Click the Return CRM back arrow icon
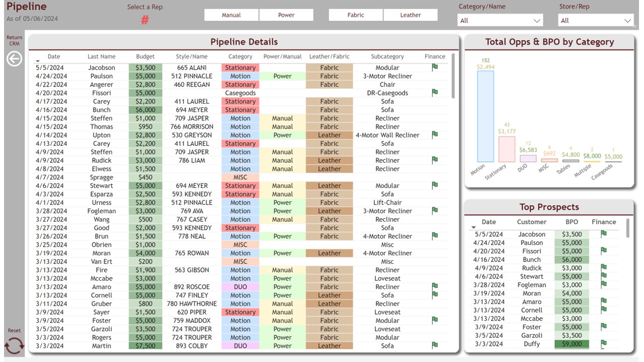The width and height of the screenshot is (644, 362). pos(14,59)
